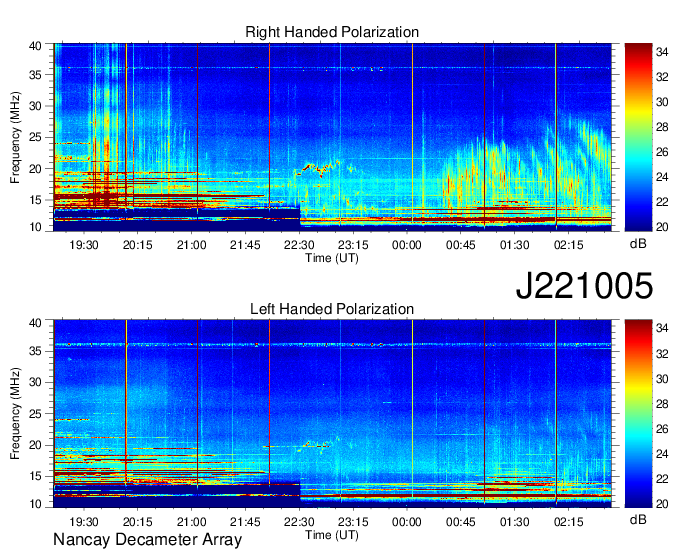Click the 'Nancay Decameter Array' caption
Image resolution: width=680 pixels, height=552 pixels.
tap(147, 540)
